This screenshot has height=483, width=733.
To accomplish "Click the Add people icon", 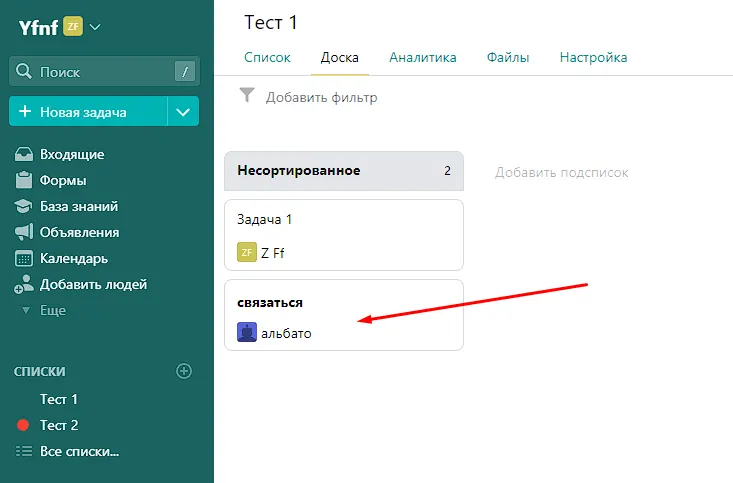I will 24,285.
